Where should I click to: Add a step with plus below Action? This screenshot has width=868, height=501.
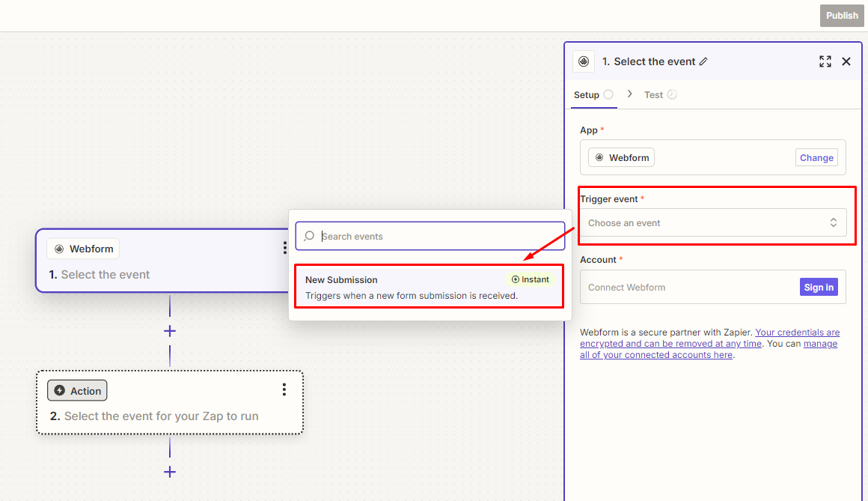(x=170, y=473)
